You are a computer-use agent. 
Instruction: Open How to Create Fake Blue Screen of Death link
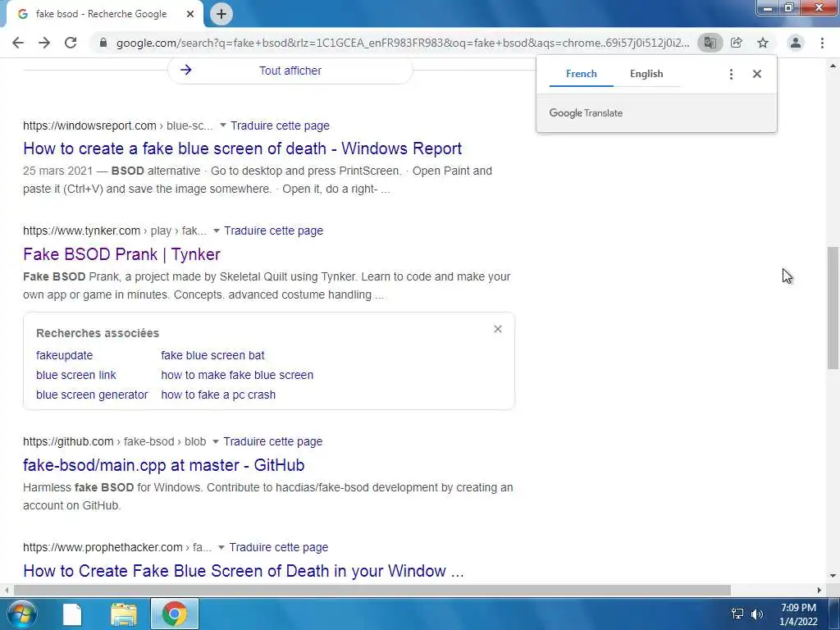point(243,571)
